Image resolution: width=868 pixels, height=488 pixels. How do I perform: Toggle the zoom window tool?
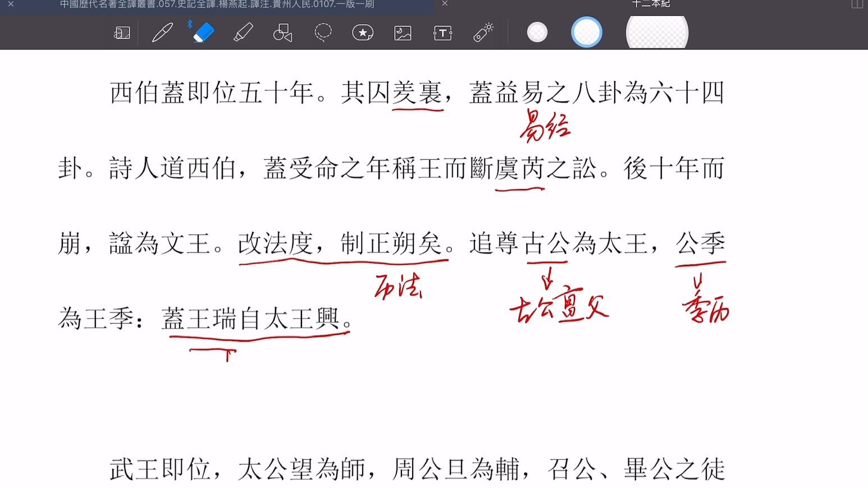(x=122, y=33)
